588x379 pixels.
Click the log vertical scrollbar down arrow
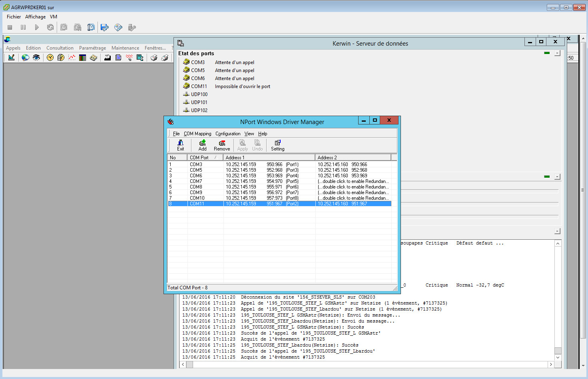click(x=558, y=357)
